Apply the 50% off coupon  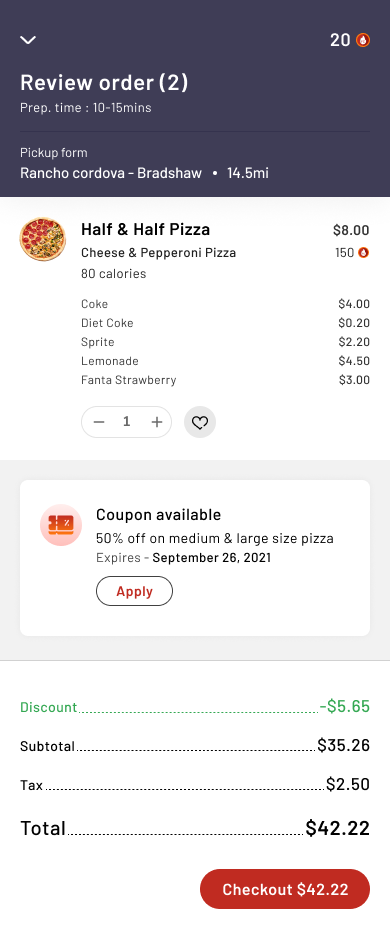[135, 591]
